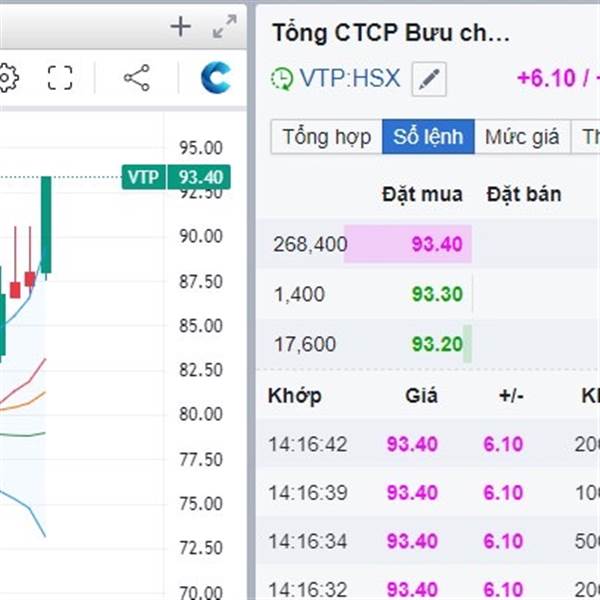Select the trade at 14:16:39
The height and width of the screenshot is (600, 600).
(x=428, y=493)
